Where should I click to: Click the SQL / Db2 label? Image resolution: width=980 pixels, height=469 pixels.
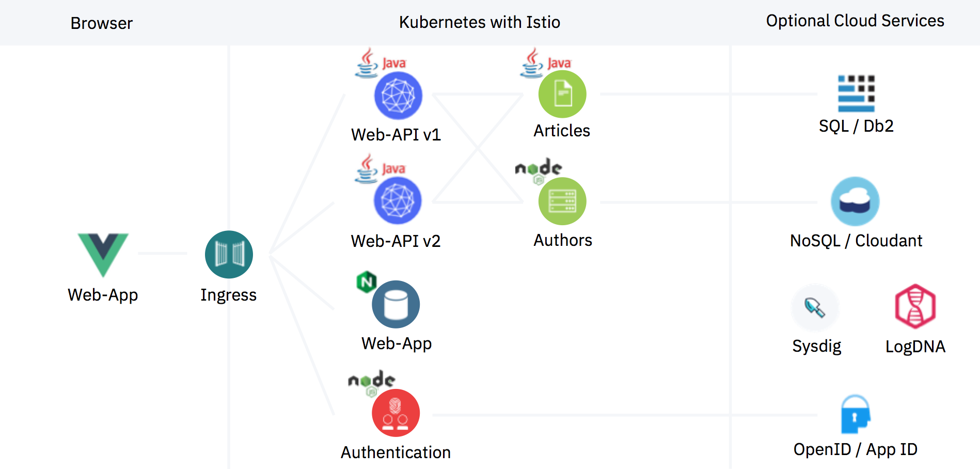[x=856, y=126]
